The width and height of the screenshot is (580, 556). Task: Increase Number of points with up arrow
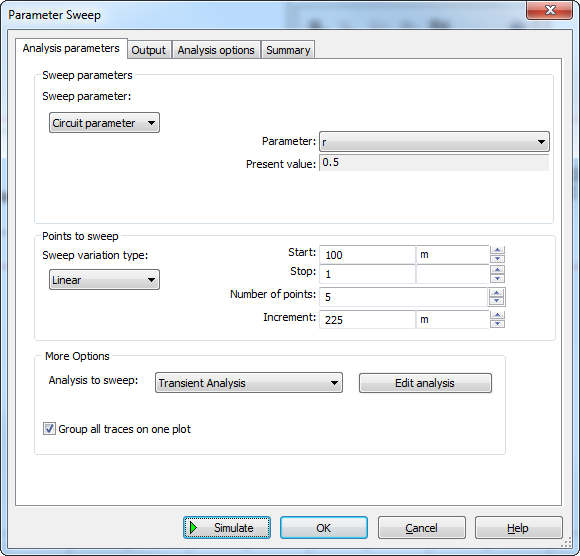(497, 293)
